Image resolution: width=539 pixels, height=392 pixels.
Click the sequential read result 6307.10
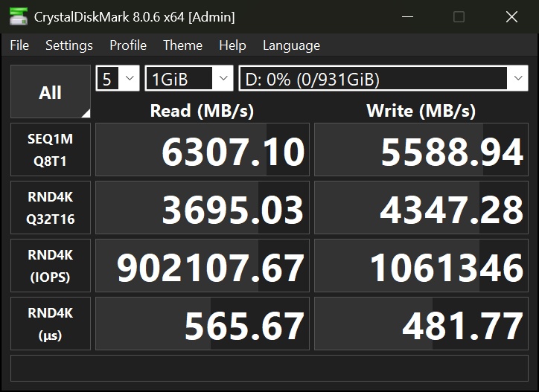click(202, 150)
